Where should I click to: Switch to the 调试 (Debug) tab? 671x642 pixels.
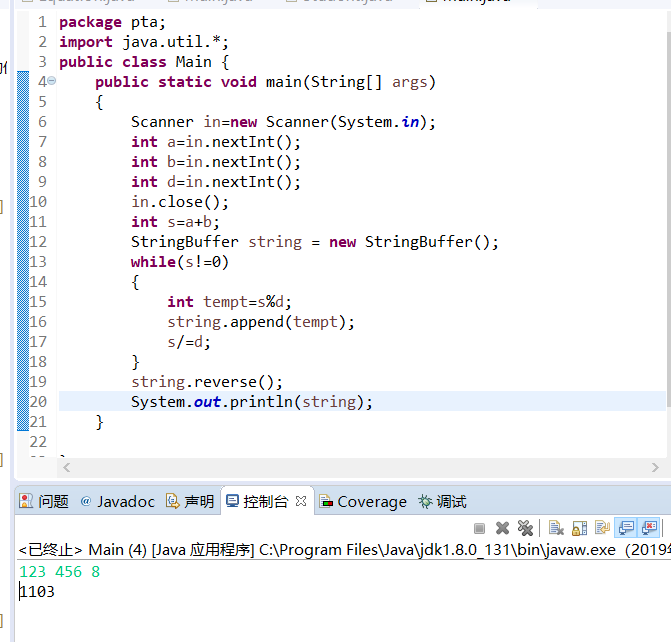[442, 502]
